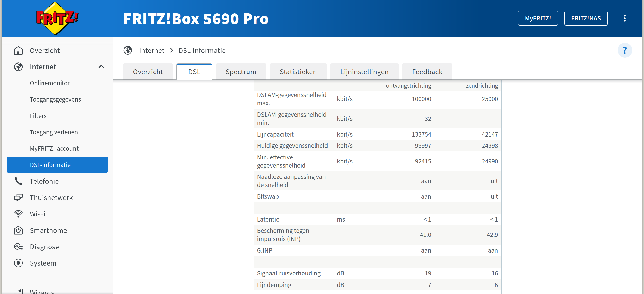Click the FRITZ! logo
Viewport: 644px width, 294px height.
click(57, 19)
